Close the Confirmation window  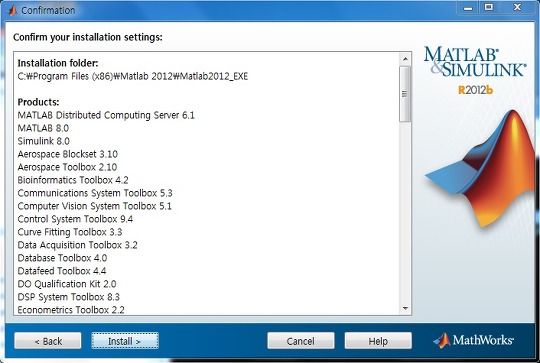(517, 7)
